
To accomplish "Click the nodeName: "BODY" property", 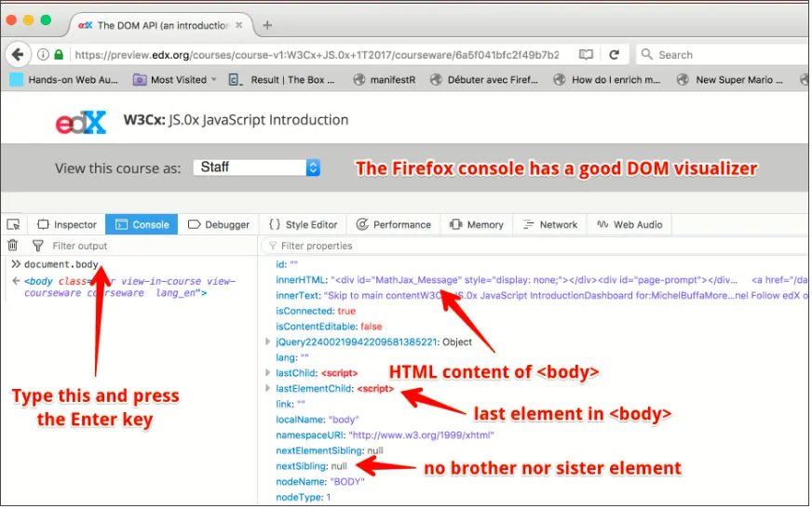I will 320,482.
